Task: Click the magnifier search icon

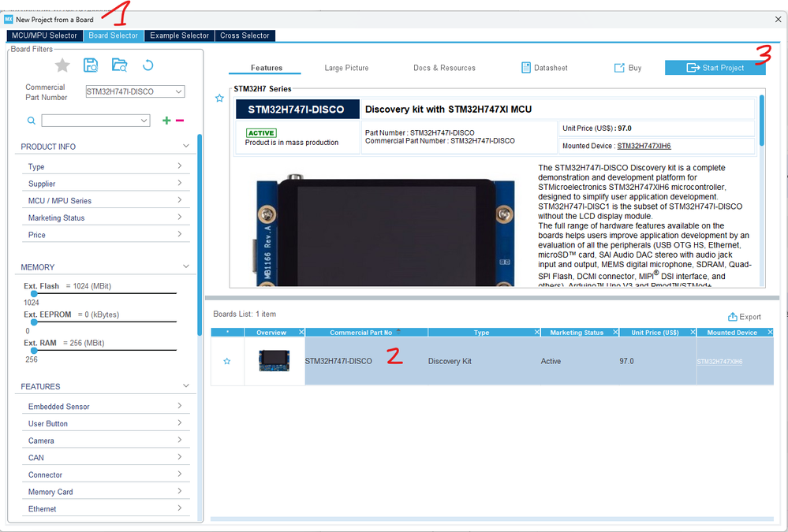Action: click(32, 121)
